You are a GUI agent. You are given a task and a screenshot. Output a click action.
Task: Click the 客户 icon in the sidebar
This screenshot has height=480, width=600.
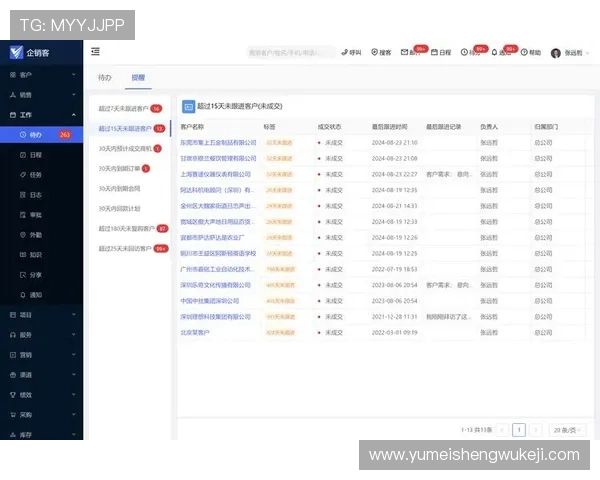13,75
